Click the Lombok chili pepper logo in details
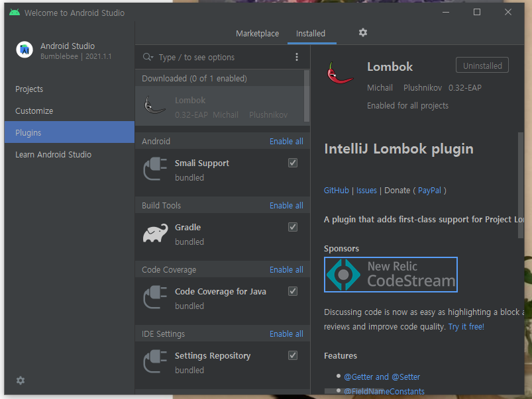Screen dimensions: 532x399 point(340,73)
